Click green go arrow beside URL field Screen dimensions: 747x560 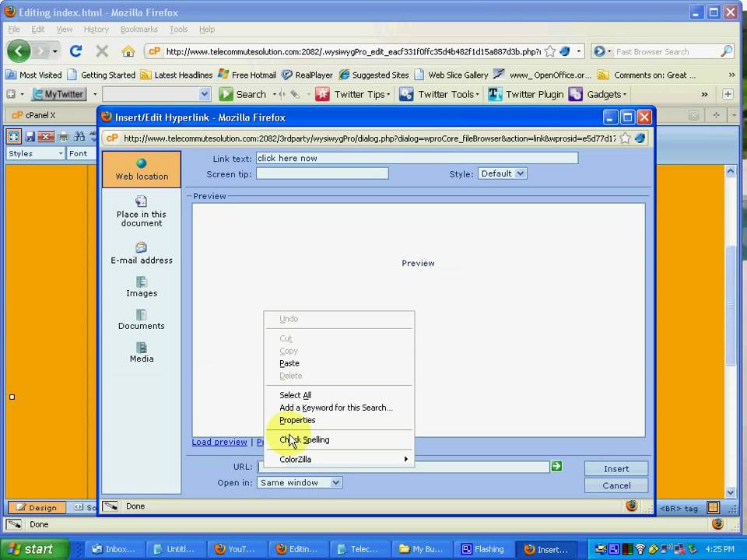[x=556, y=466]
